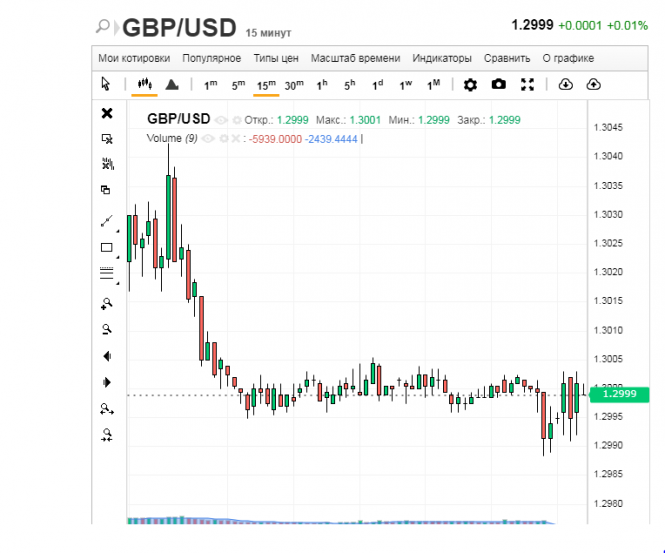Click the horizontal compress zoom icon
The image size is (665, 553).
(x=106, y=435)
